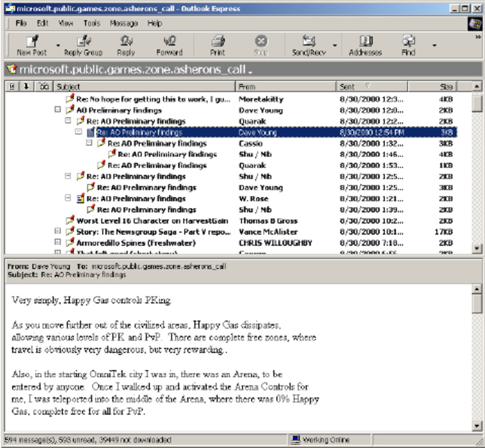485x448 pixels.
Task: Click the New Post toolbar icon
Action: pos(32,41)
